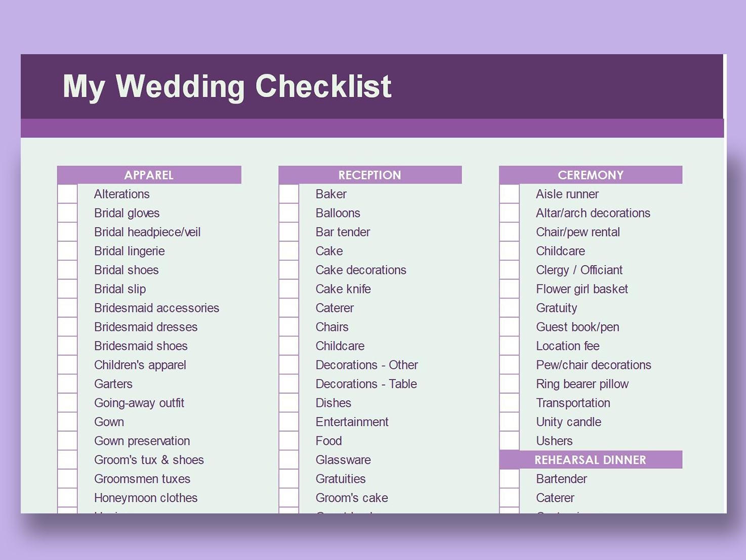746x560 pixels.
Task: Select the Honeymoon clothes list item
Action: (146, 498)
